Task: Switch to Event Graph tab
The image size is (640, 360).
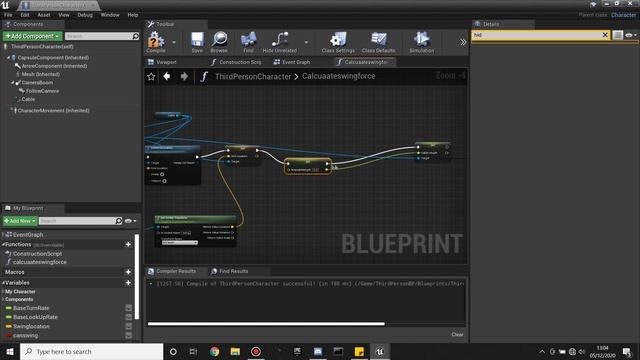Action: 292,62
